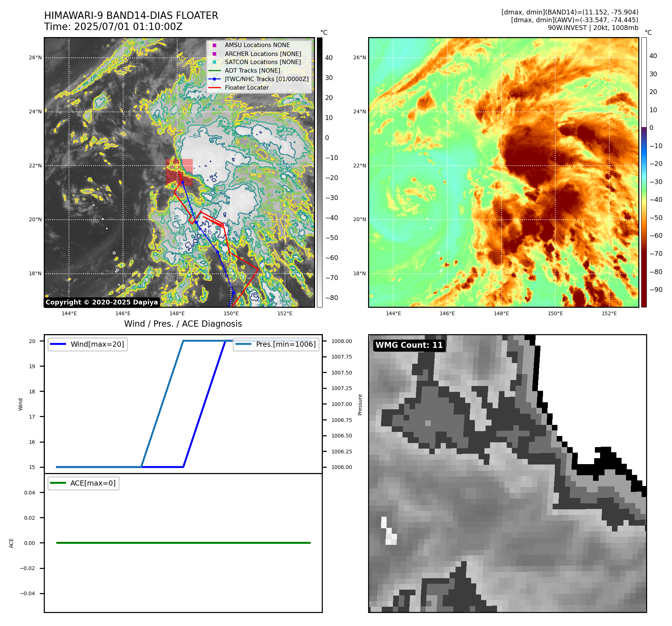Click the rotated ACE axis label
672x626 pixels.
11,543
